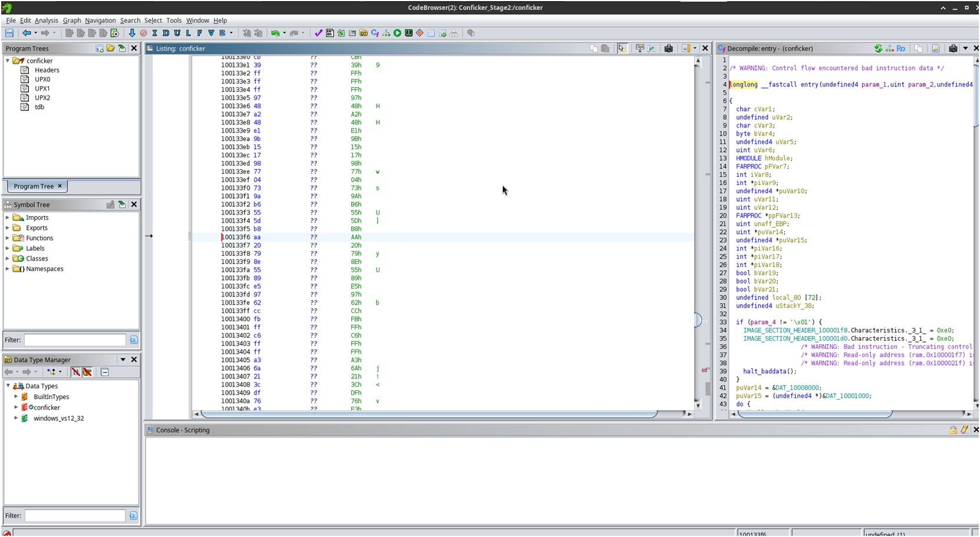The image size is (980, 537).
Task: Take Decompile snapshot with camera icon
Action: tap(953, 48)
